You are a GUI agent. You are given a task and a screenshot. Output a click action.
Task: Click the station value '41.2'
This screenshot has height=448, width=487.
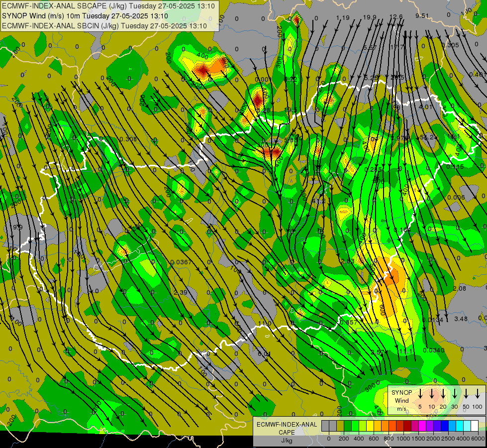click(x=318, y=201)
